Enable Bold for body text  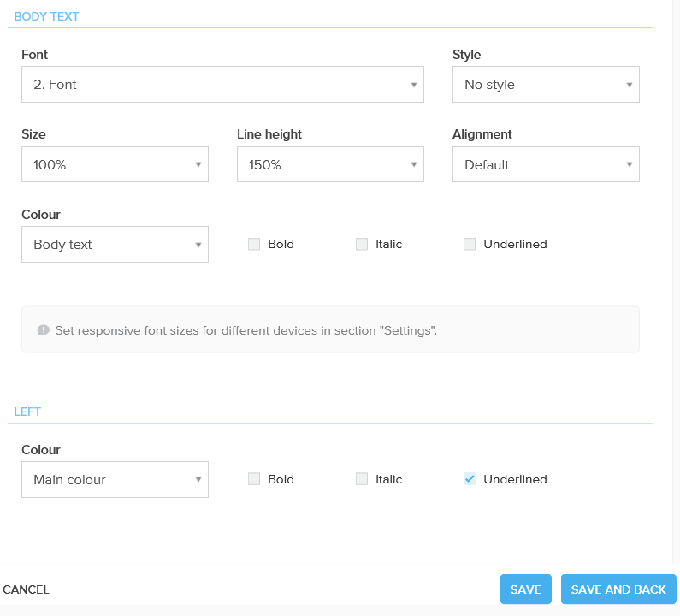click(x=254, y=244)
